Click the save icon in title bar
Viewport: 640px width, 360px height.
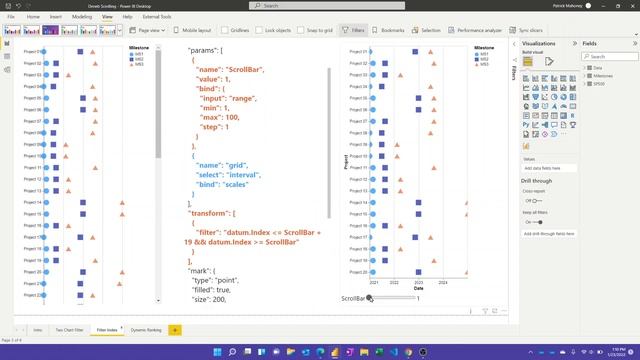tap(8, 6)
